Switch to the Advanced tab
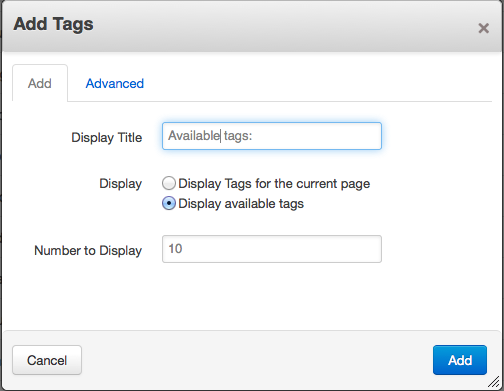Viewport: 504px width, 391px height. point(115,83)
